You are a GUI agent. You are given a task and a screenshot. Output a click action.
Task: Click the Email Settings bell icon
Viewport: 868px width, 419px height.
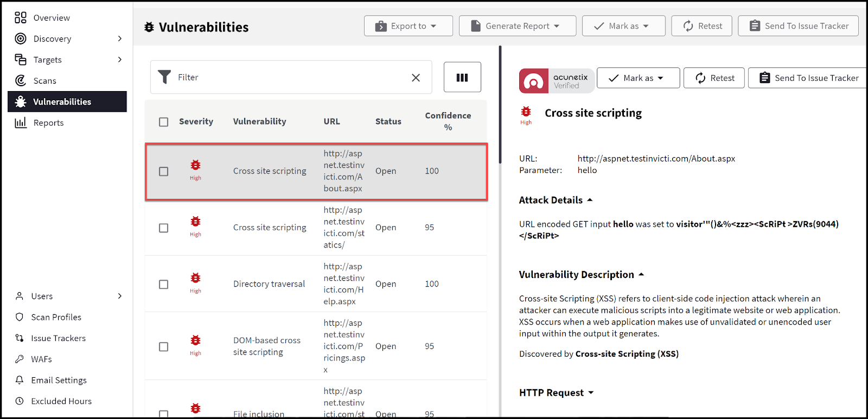20,380
